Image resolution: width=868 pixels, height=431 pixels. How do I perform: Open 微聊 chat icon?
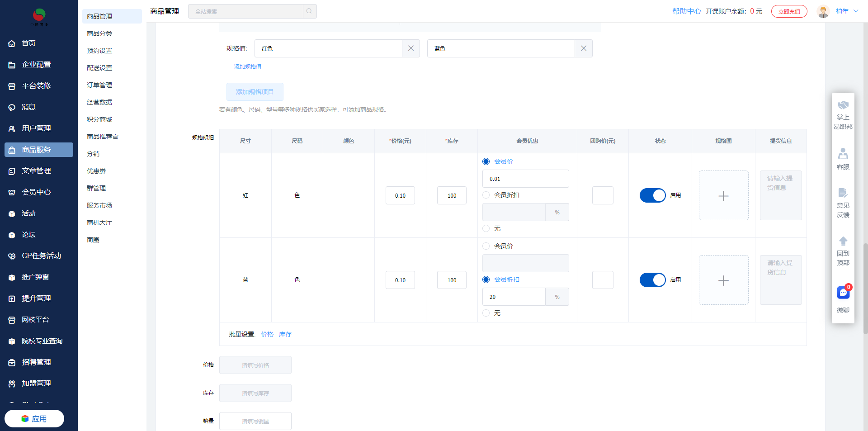pyautogui.click(x=843, y=293)
